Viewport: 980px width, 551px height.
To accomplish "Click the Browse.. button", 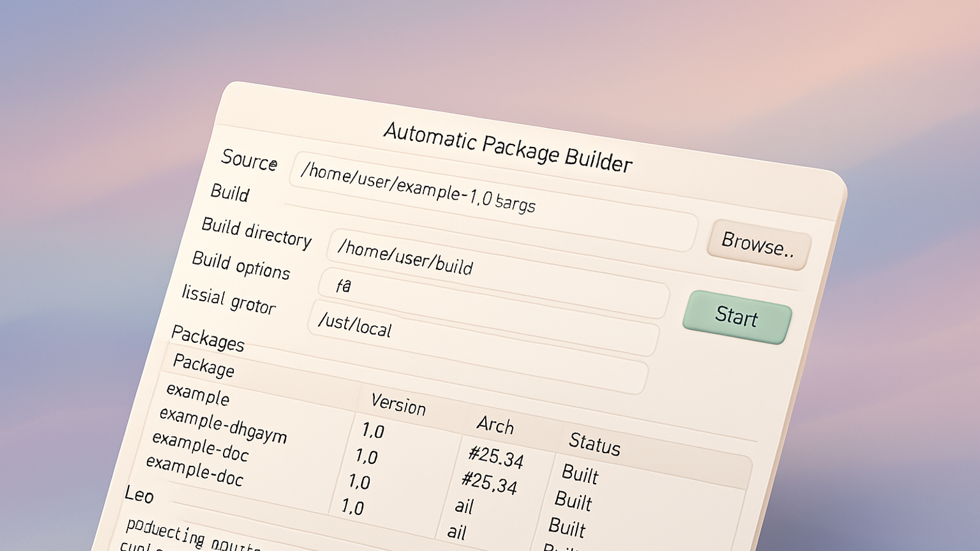I will [x=758, y=244].
